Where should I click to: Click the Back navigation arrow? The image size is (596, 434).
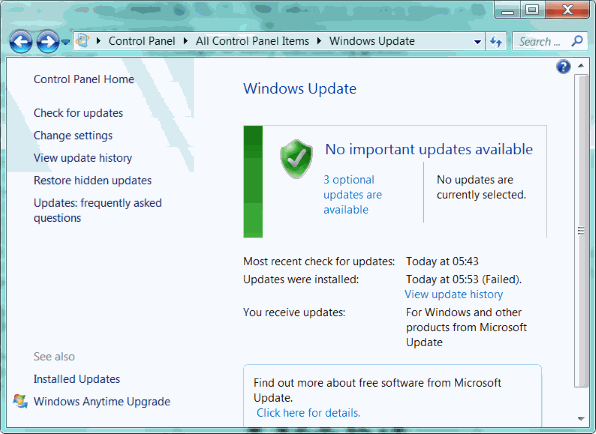click(21, 41)
